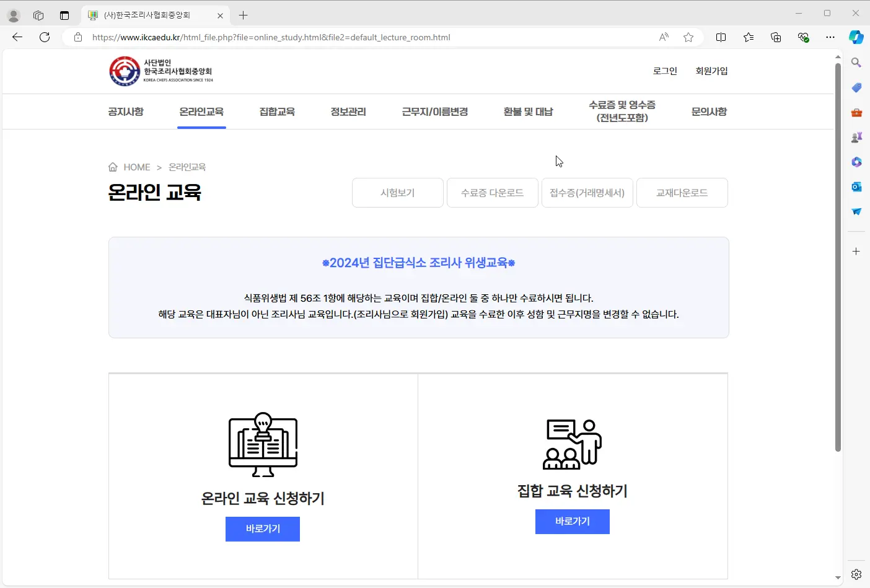
Task: Open Outlook from the Edge sidebar
Action: point(856,186)
